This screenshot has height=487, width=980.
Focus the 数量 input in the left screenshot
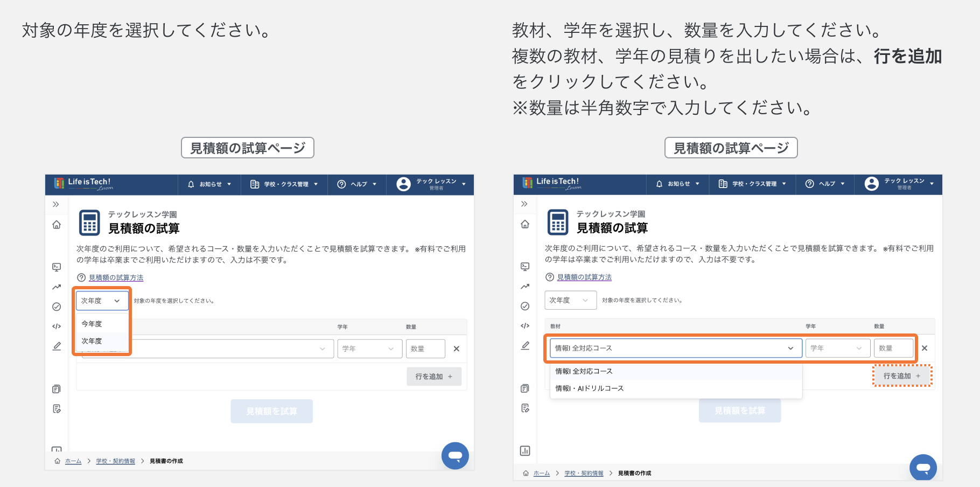(x=425, y=349)
